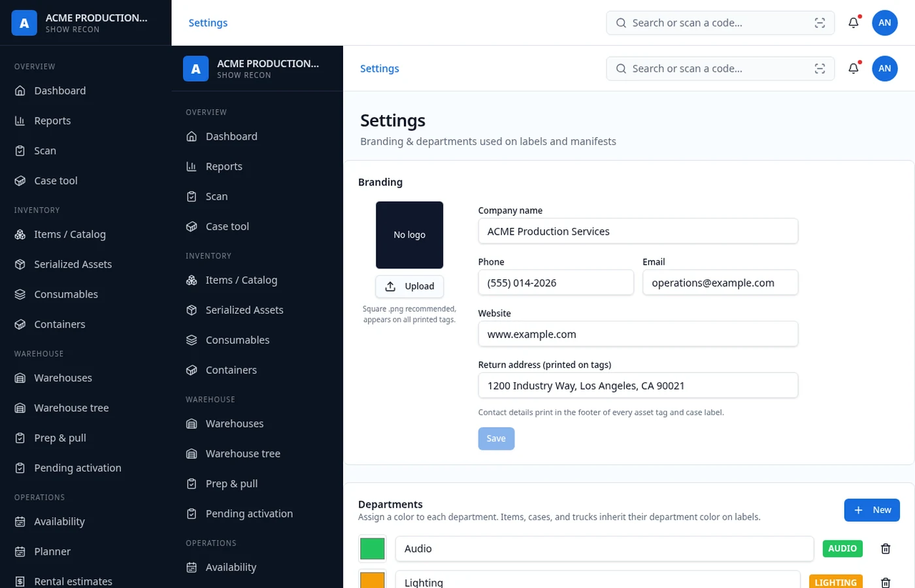This screenshot has width=915, height=588.
Task: Edit the Email field
Action: tap(720, 283)
